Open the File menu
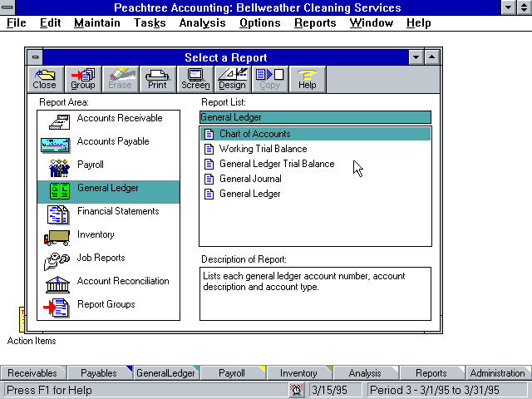The height and width of the screenshot is (399, 532). coord(17,23)
